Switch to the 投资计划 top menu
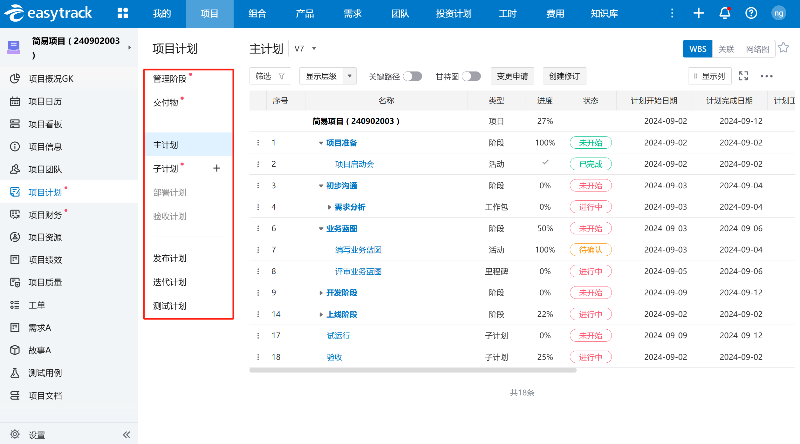 tap(453, 14)
